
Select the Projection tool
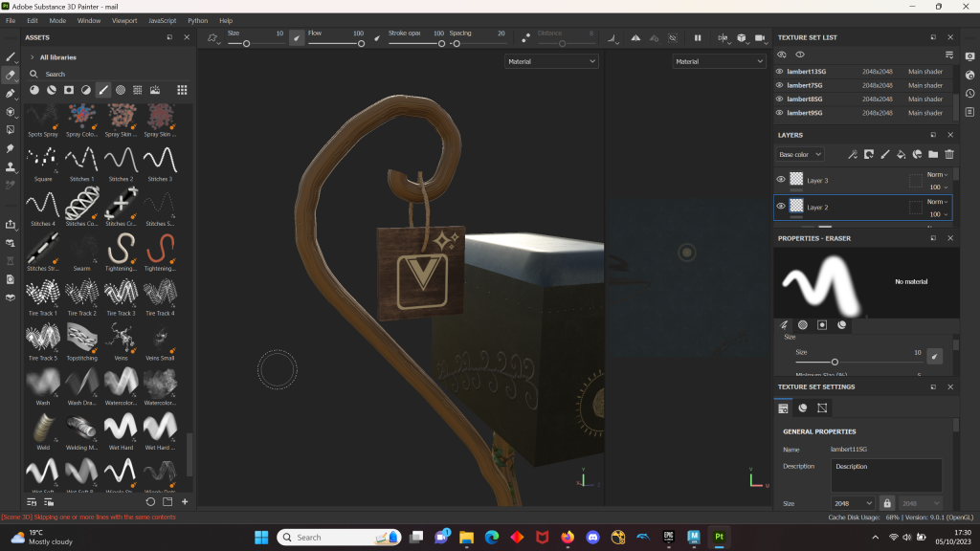point(11,94)
